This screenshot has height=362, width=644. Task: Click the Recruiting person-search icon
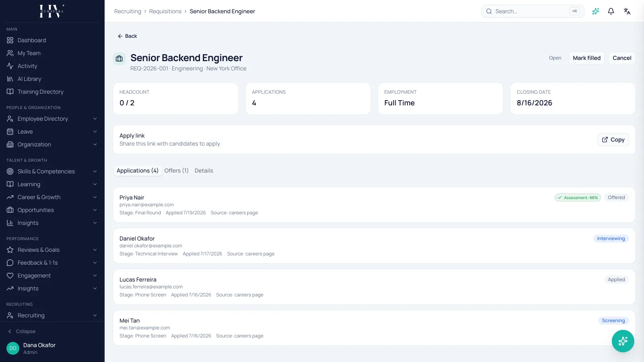tap(10, 315)
